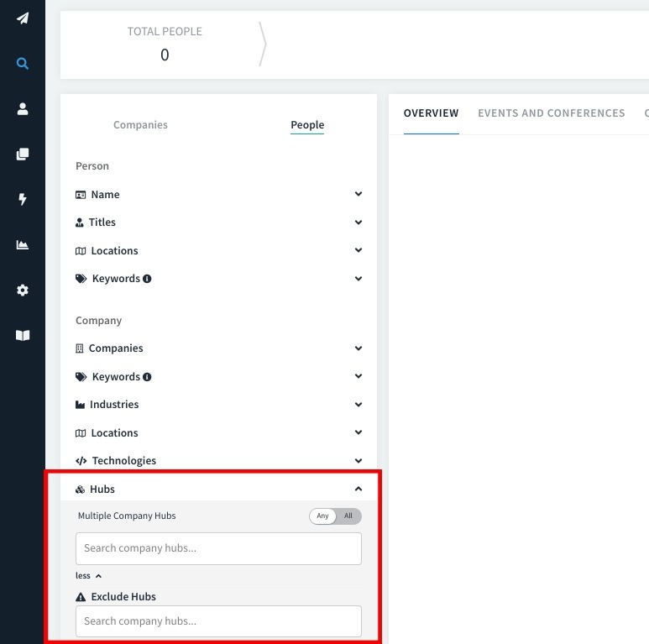Click the Person section heading

pos(92,166)
